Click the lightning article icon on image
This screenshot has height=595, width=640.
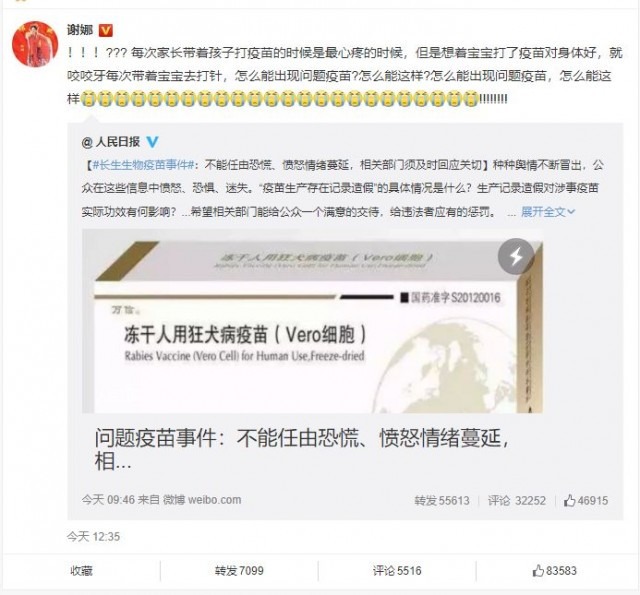tap(516, 257)
